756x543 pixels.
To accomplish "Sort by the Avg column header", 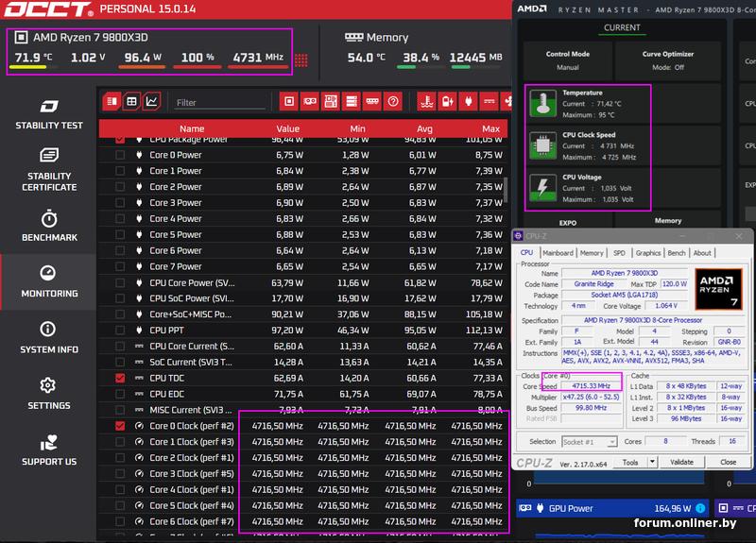I will pos(424,128).
